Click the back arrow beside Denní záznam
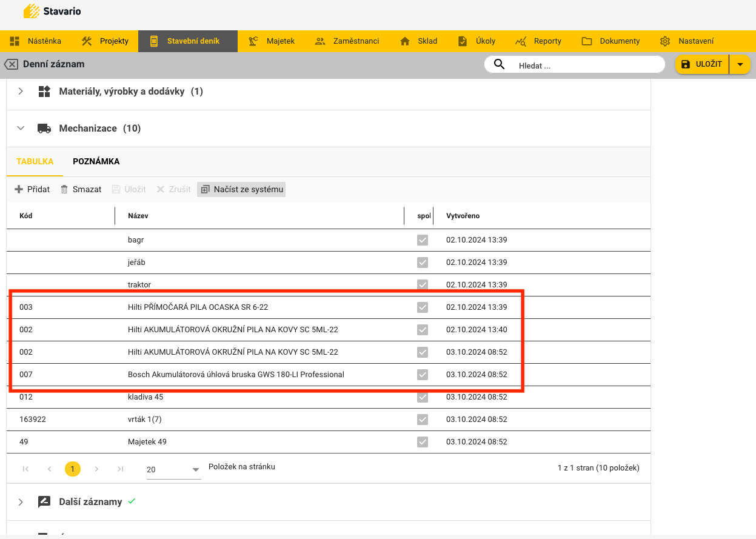This screenshot has width=756, height=539. pos(11,64)
